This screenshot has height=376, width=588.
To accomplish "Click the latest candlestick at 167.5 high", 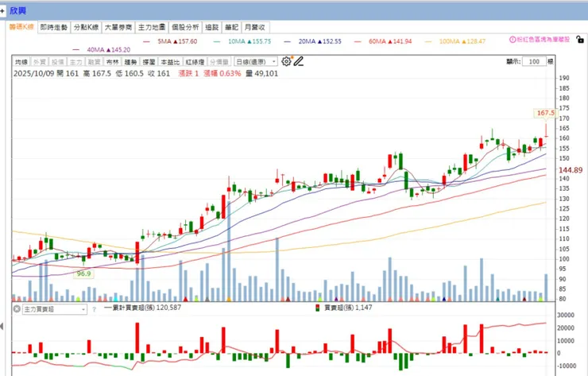I will click(x=546, y=130).
